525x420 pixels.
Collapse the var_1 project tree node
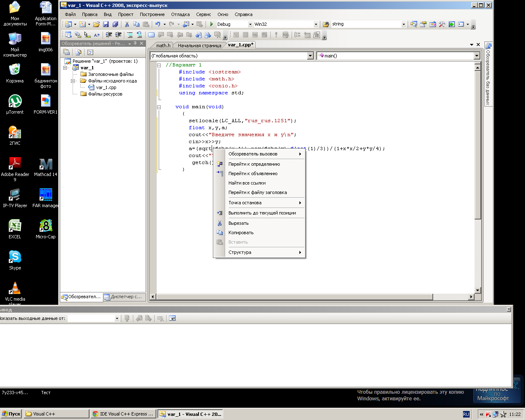pos(65,68)
